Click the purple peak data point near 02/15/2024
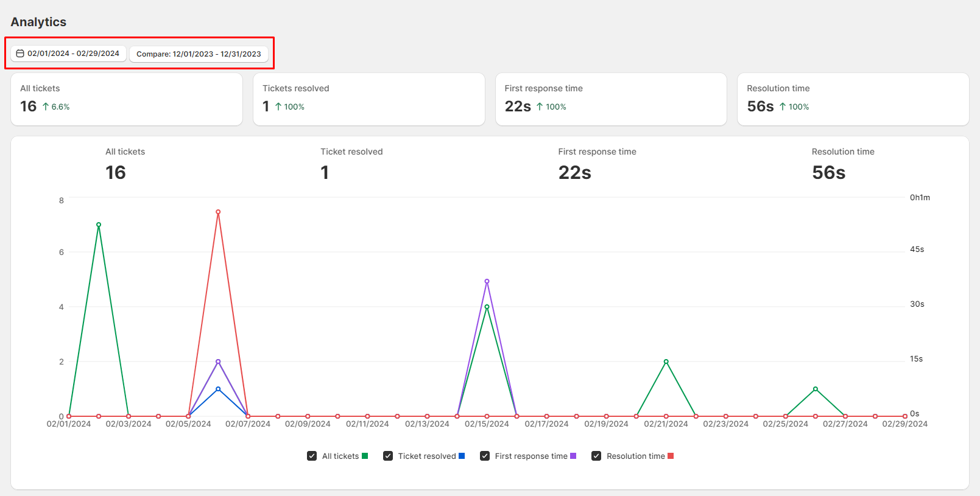This screenshot has height=496, width=980. (487, 281)
